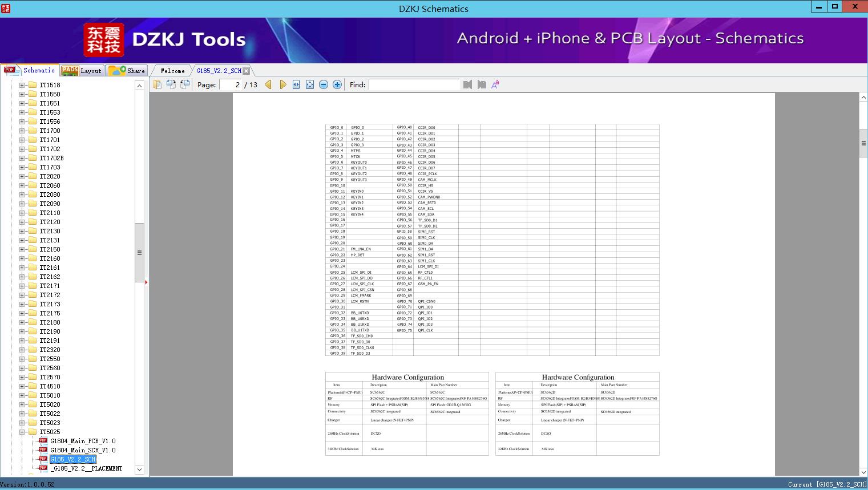
Task: Click the copy document icon in toolbar
Action: (x=158, y=84)
